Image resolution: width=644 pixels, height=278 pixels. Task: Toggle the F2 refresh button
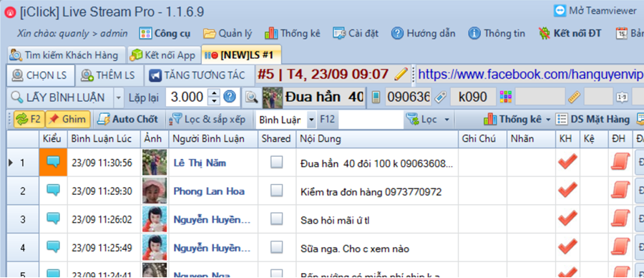(29, 119)
